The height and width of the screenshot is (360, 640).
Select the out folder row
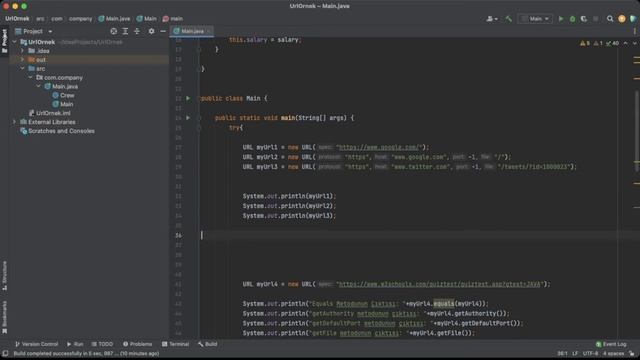[89, 60]
